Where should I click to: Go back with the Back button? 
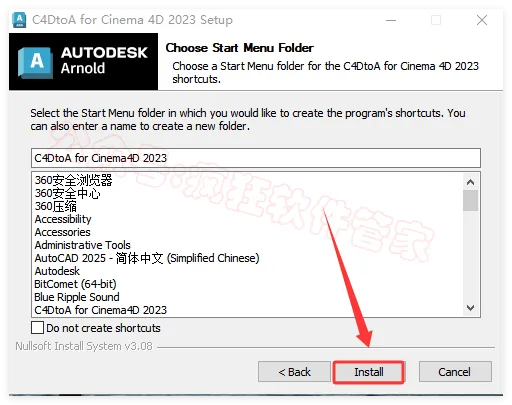point(294,372)
